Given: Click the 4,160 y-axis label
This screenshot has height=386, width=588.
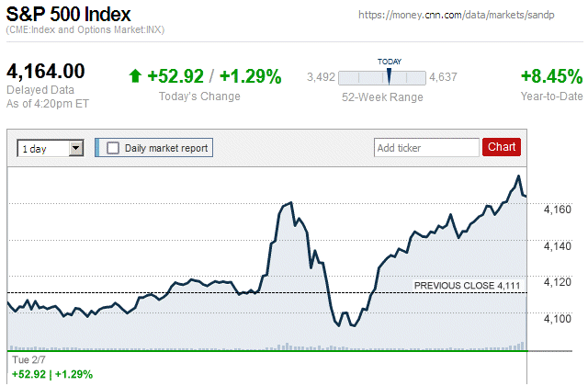Looking at the screenshot, I should 558,210.
